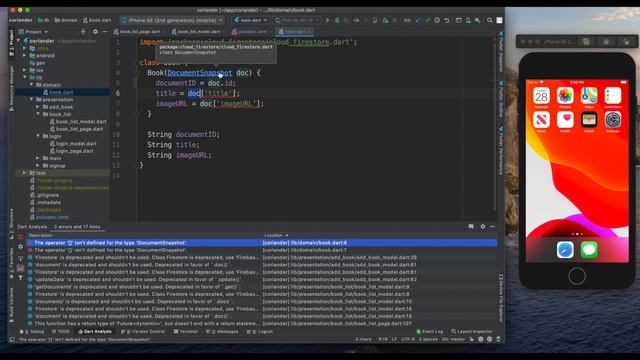Click the undo arrow in the toolbar

[447, 20]
